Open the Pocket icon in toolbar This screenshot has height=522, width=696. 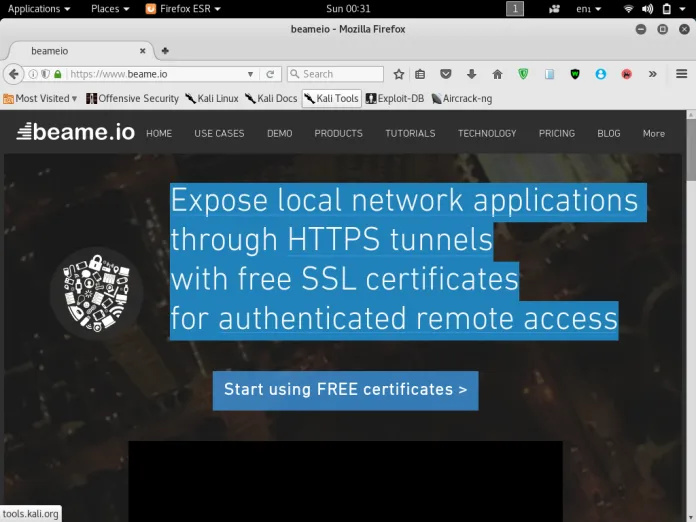446,74
